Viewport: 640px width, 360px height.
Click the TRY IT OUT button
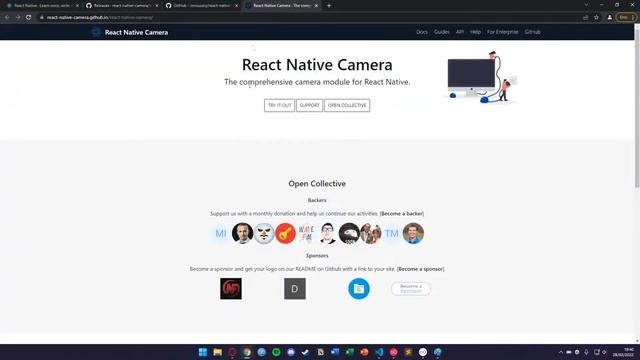coord(279,105)
